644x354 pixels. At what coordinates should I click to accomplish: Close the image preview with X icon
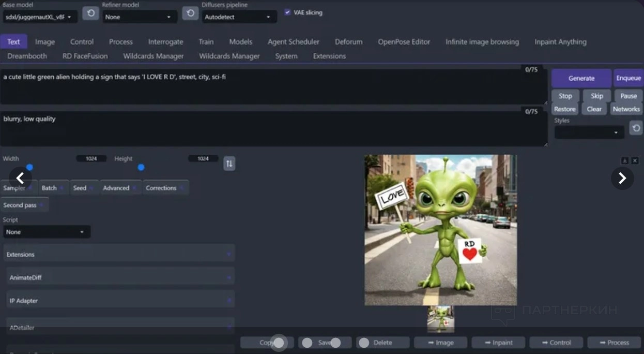tap(635, 161)
